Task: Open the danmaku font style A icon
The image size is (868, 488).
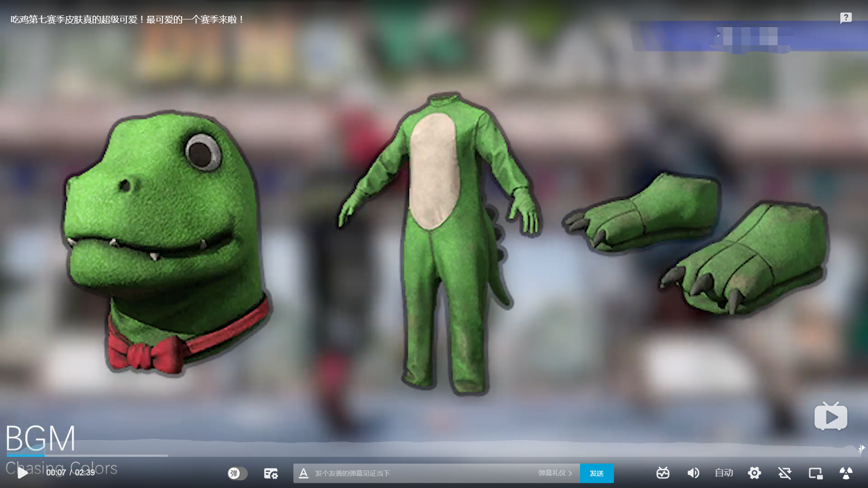Action: (x=303, y=474)
